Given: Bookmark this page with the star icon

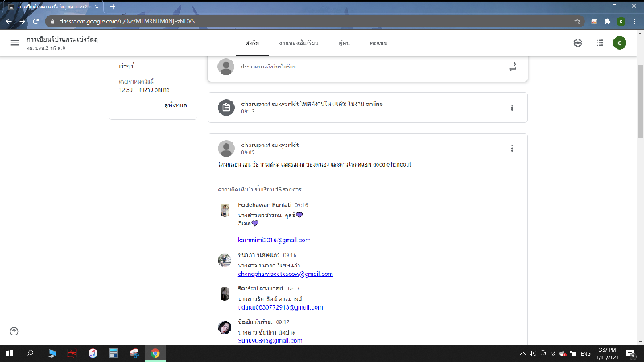Looking at the screenshot, I should coord(577,21).
